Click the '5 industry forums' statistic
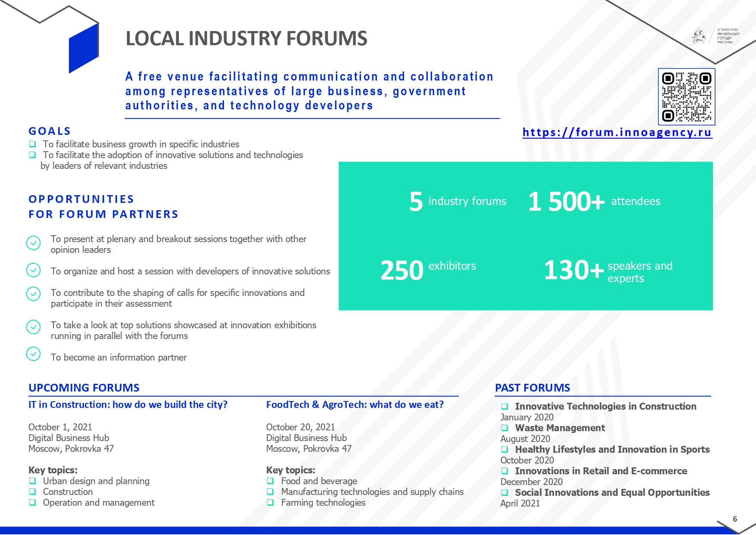This screenshot has height=535, width=756. click(x=458, y=201)
